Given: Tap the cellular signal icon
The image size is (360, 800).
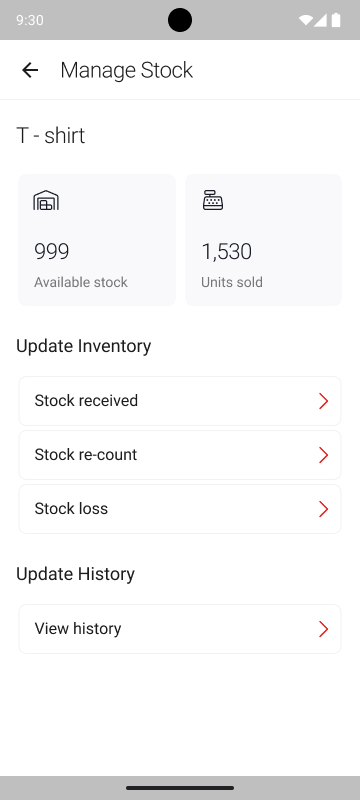Looking at the screenshot, I should (320, 20).
